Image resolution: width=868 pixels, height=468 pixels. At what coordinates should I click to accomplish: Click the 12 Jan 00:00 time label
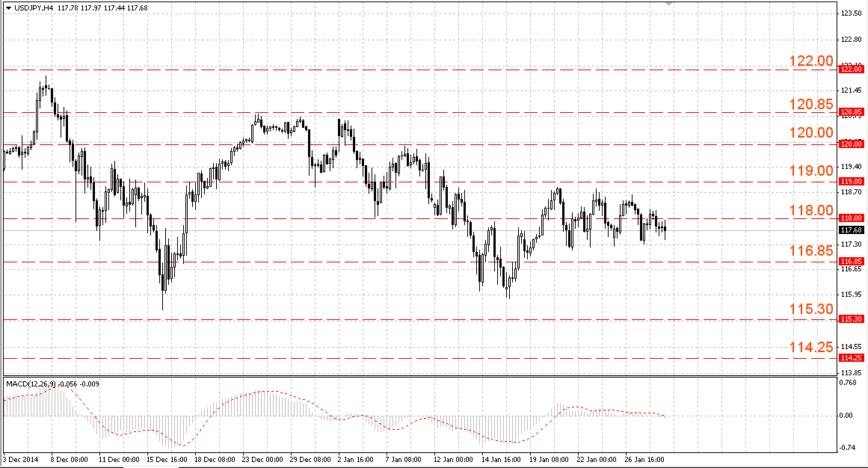pos(453,460)
